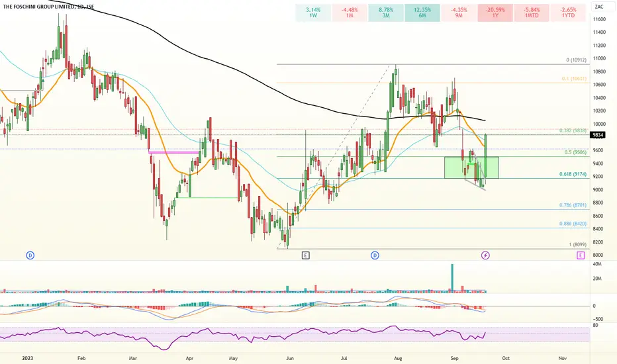Click the current price label 9834

598,135
